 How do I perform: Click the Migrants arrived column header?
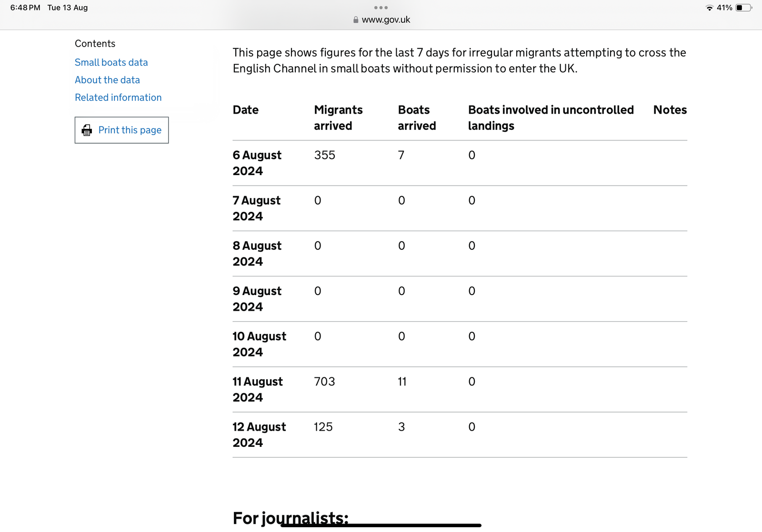pos(338,118)
